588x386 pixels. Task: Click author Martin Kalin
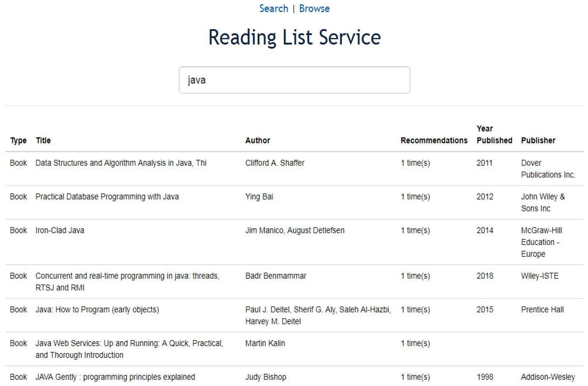pos(265,343)
